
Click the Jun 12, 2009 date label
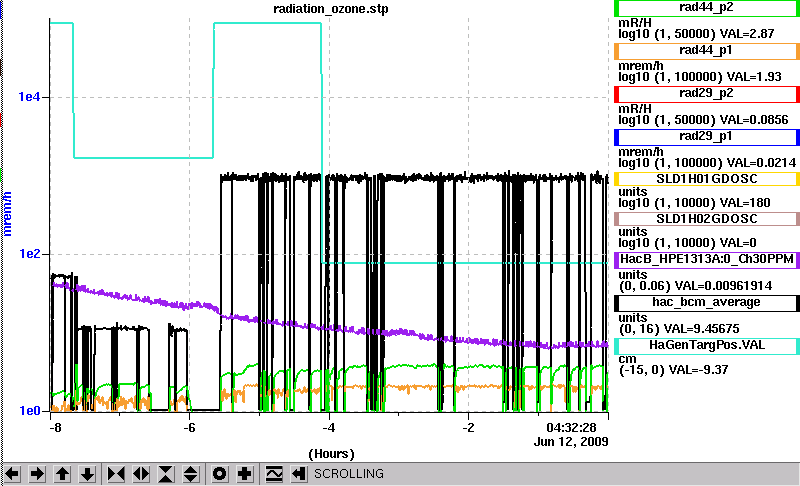tap(571, 442)
